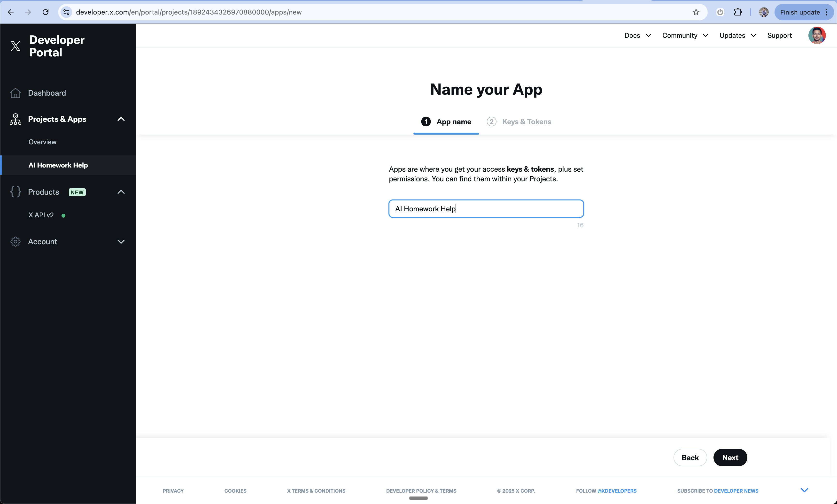Open the browser extensions puzzle icon
The height and width of the screenshot is (504, 837).
click(x=738, y=12)
